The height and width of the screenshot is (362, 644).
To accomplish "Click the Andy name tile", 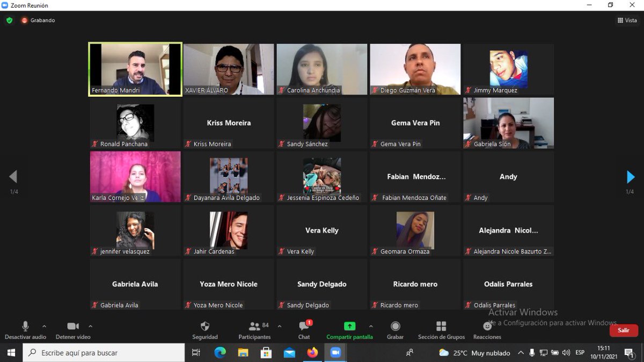I will (509, 177).
